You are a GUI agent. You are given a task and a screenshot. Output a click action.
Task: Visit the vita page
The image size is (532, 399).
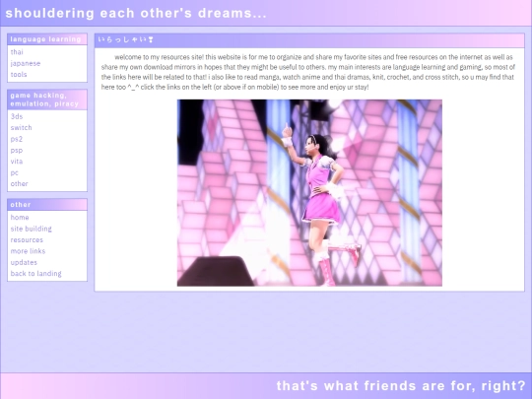[x=17, y=162]
